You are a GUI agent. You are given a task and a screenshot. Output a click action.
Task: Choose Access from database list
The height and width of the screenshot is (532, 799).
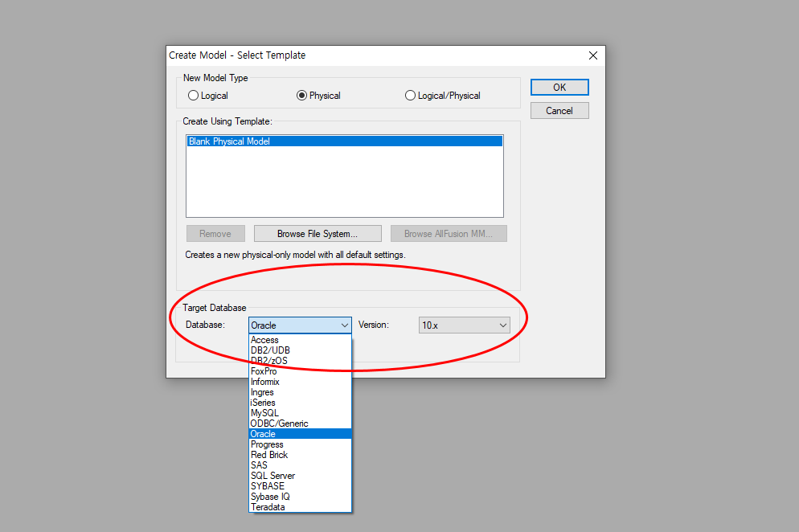pos(300,340)
